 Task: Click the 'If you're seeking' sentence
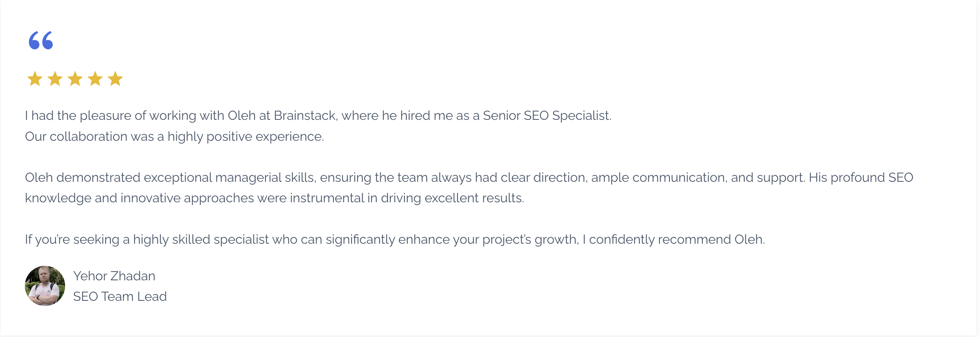tap(395, 240)
